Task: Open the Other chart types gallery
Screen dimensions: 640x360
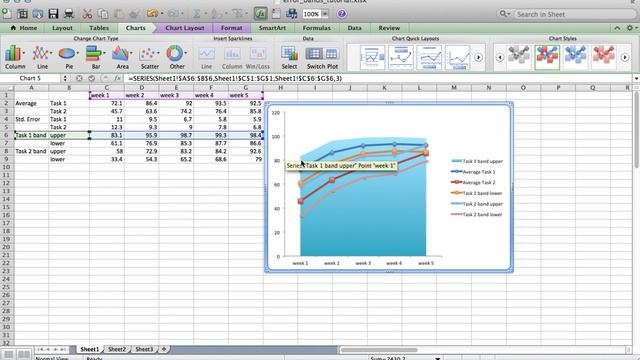Action: tap(177, 57)
